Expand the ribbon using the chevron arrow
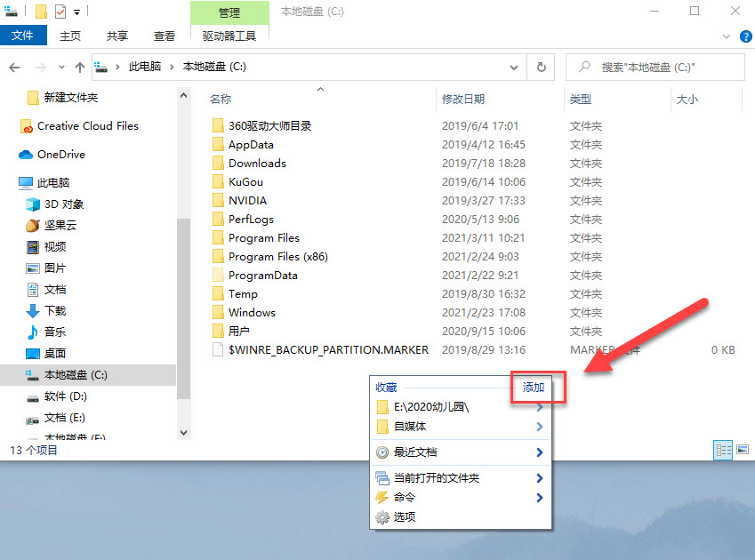The width and height of the screenshot is (755, 560). pyautogui.click(x=722, y=36)
